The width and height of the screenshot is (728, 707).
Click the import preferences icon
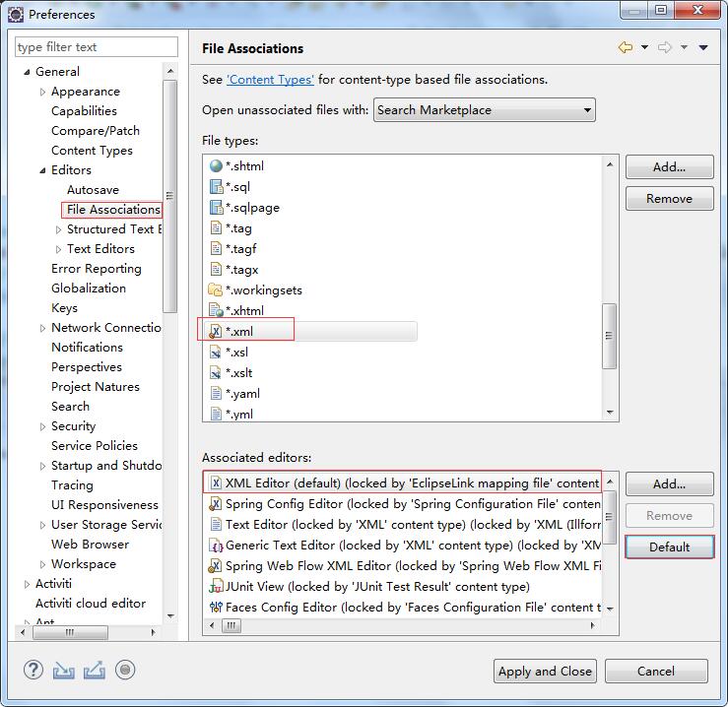[64, 671]
